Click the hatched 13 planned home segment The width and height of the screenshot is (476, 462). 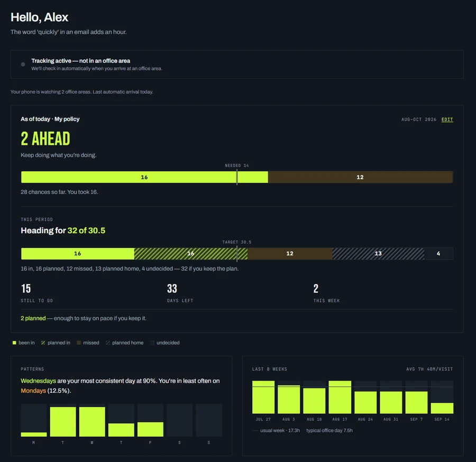[x=378, y=254]
